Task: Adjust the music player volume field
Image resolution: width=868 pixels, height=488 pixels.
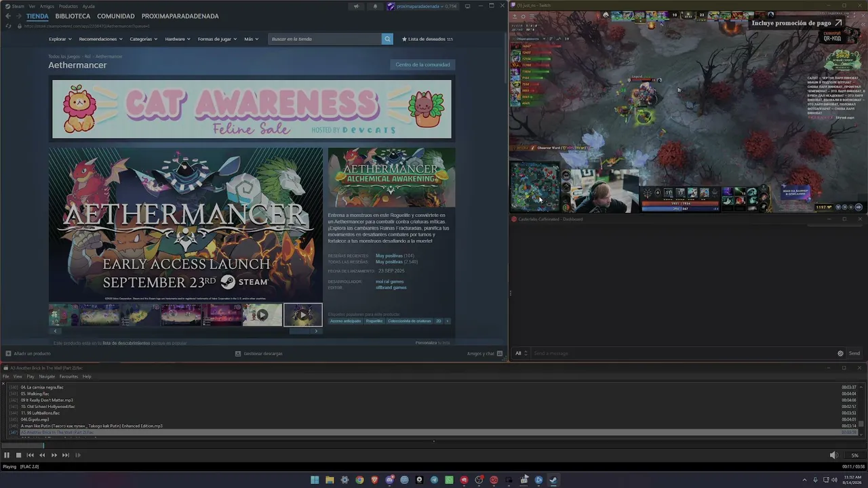Action: pyautogui.click(x=854, y=455)
